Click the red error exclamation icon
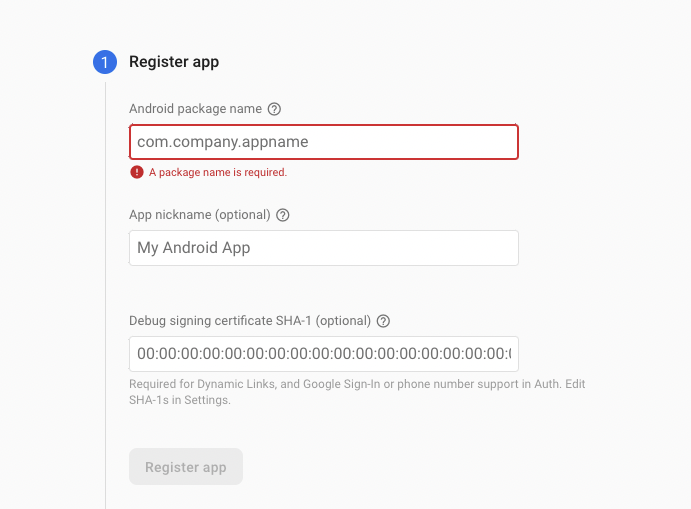691x509 pixels. pyautogui.click(x=137, y=172)
